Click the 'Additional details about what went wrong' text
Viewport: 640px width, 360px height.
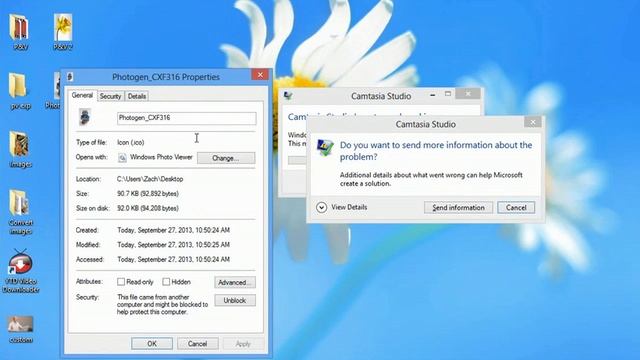[x=431, y=179]
